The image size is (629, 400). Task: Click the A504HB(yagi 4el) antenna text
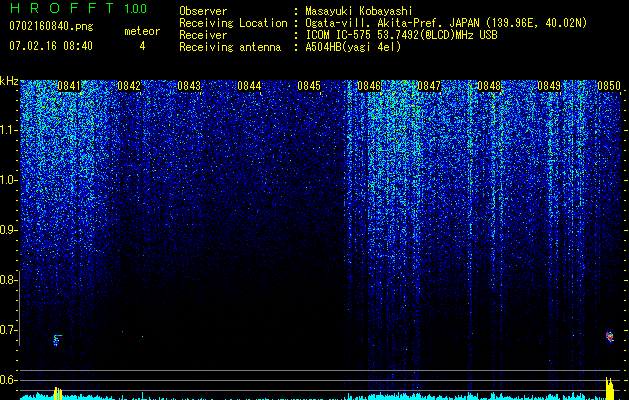(x=353, y=47)
